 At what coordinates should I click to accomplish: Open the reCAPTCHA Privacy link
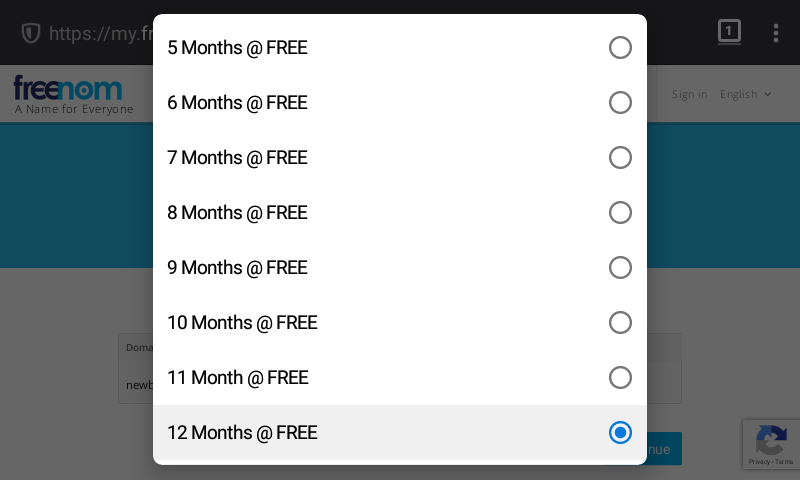coord(760,461)
